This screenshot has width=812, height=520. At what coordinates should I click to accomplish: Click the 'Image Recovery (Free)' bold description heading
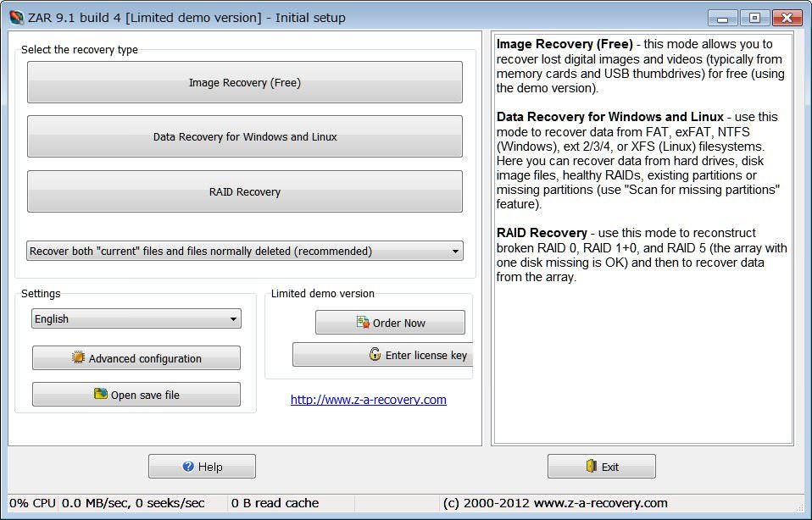point(565,44)
